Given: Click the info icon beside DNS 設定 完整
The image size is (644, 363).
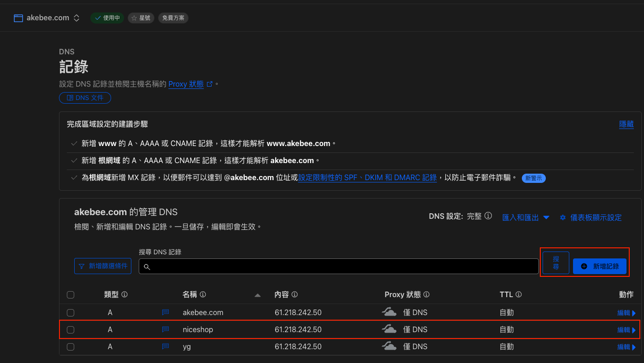Looking at the screenshot, I should [x=488, y=216].
